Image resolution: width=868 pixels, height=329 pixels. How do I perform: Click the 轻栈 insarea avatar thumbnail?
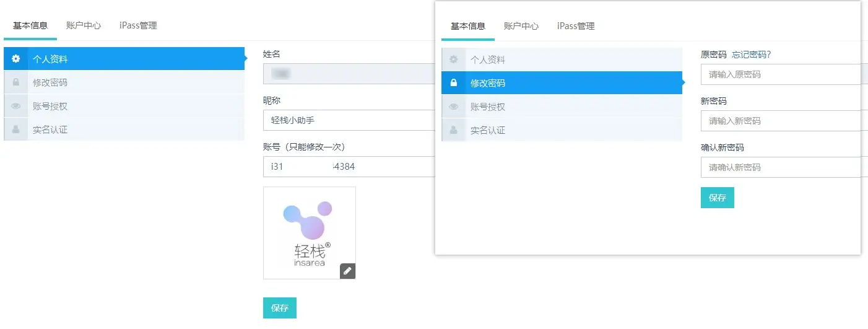pos(309,233)
